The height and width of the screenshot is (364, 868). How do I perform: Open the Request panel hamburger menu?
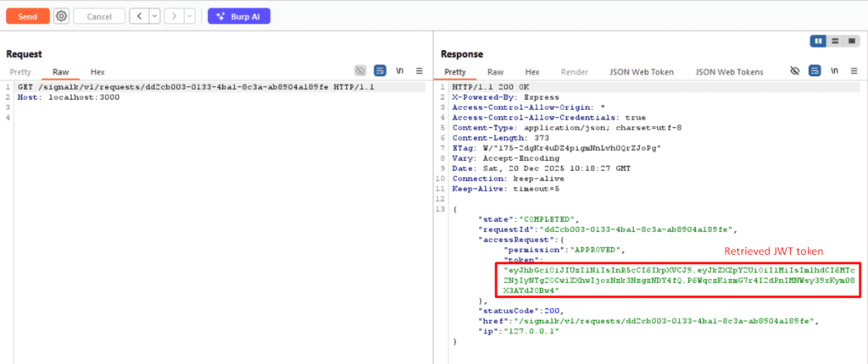click(x=420, y=71)
